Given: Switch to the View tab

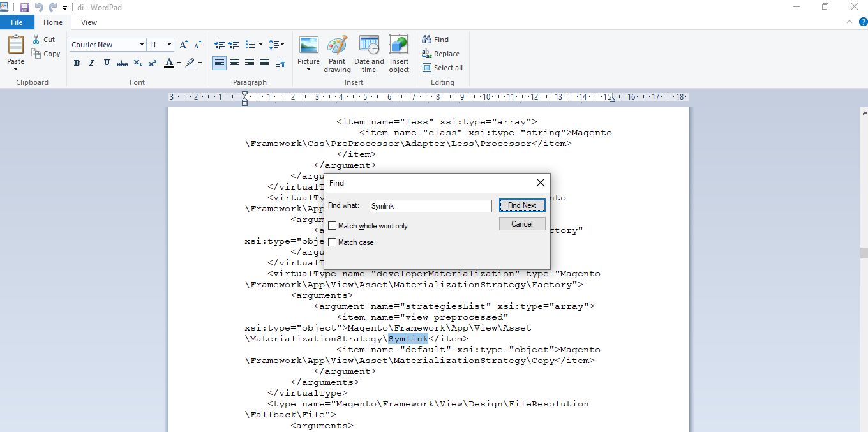Looking at the screenshot, I should 89,22.
